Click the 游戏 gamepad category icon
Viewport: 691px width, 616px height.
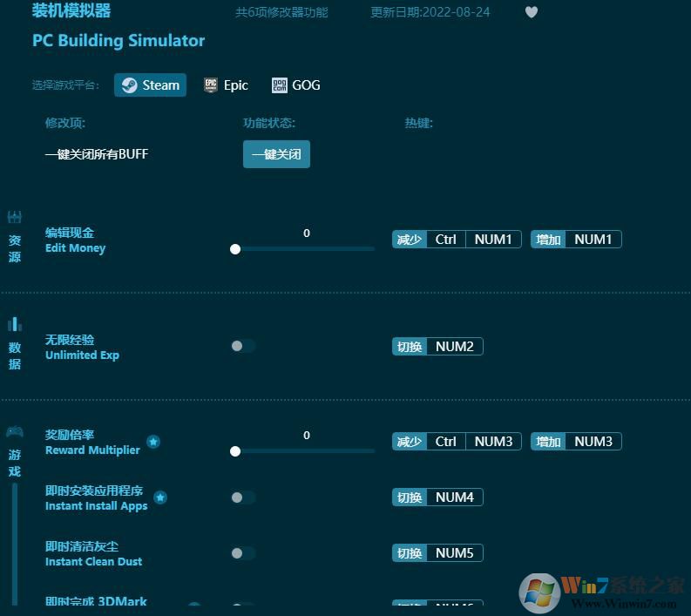coord(15,431)
